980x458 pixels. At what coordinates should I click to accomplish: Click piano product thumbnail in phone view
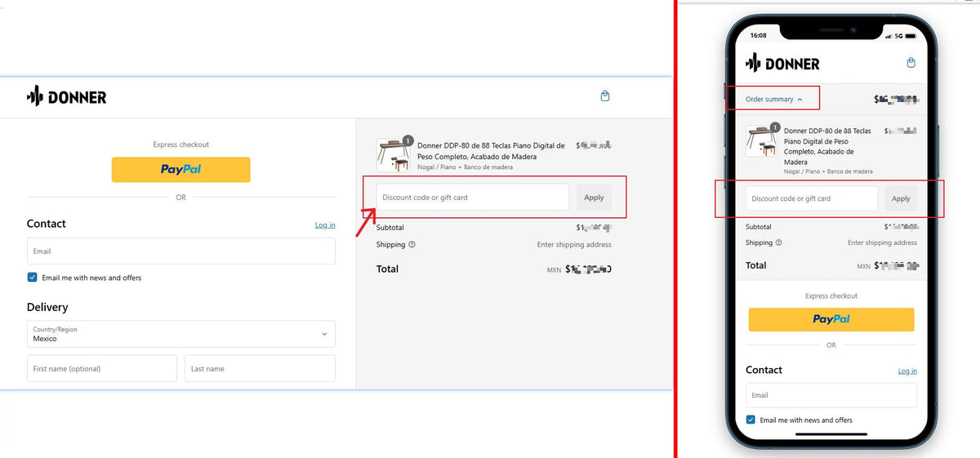[x=762, y=140]
